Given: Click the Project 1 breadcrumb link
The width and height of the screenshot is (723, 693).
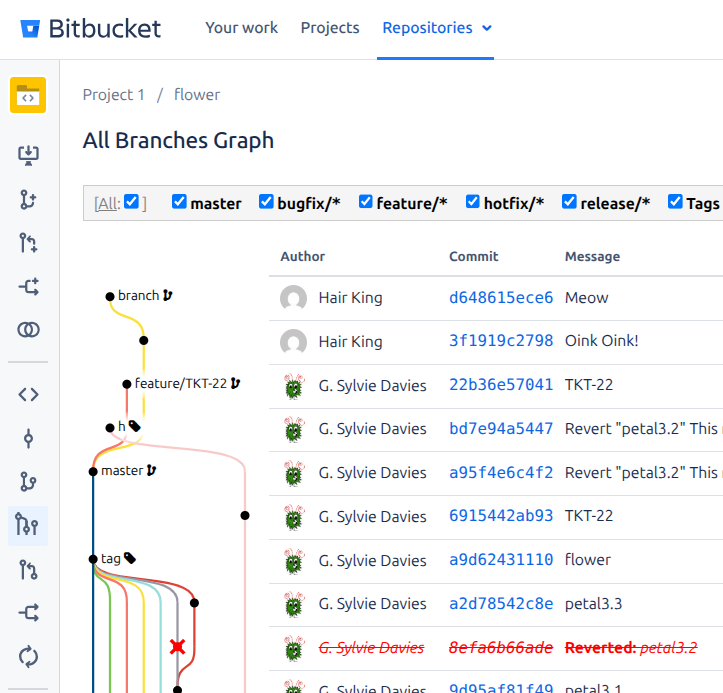Looking at the screenshot, I should tap(114, 95).
